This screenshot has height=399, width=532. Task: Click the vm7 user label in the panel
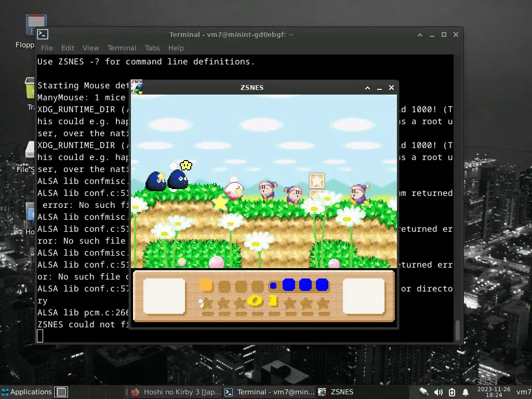point(524,392)
